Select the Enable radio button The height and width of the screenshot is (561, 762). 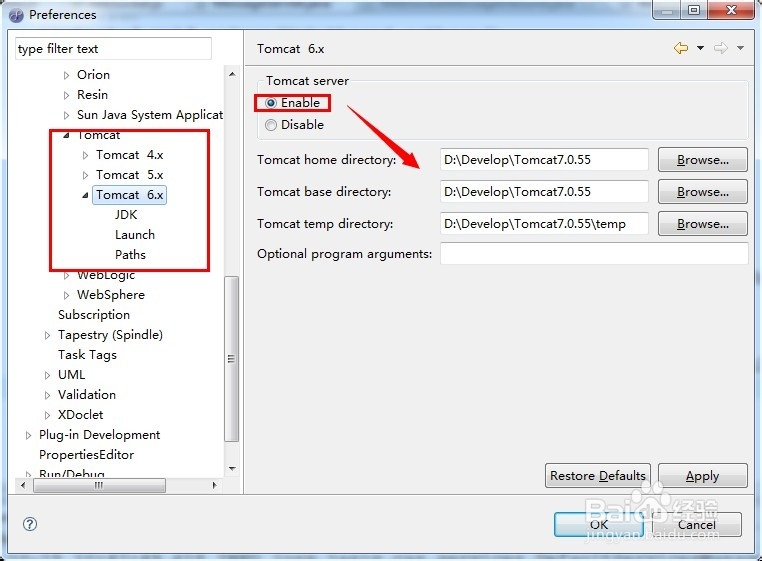click(x=271, y=103)
